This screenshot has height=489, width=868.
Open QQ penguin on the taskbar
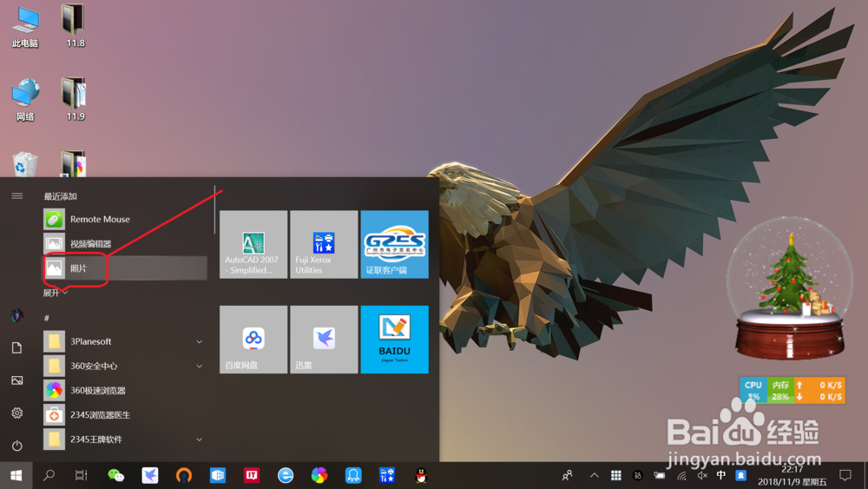coord(421,475)
